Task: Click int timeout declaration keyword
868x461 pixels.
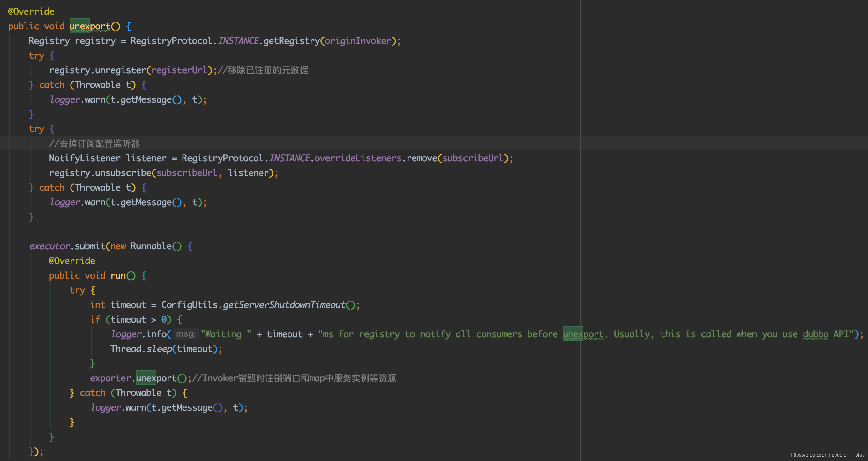Action: pyautogui.click(x=98, y=305)
